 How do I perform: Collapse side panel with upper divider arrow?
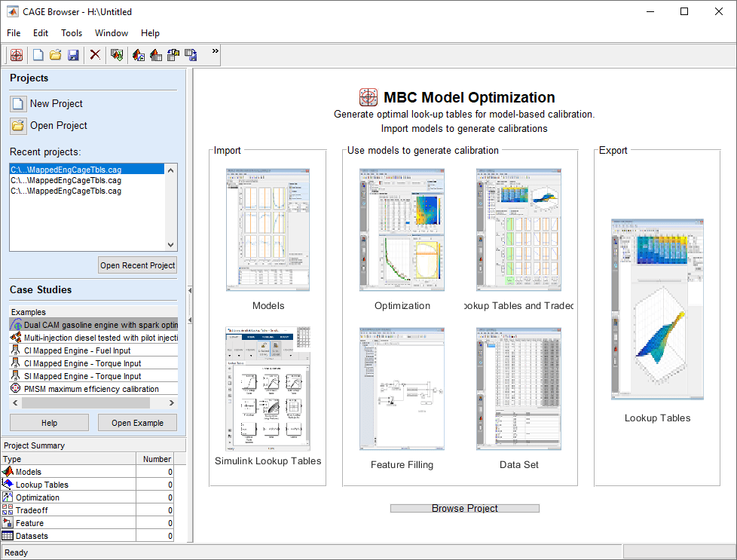(190, 291)
